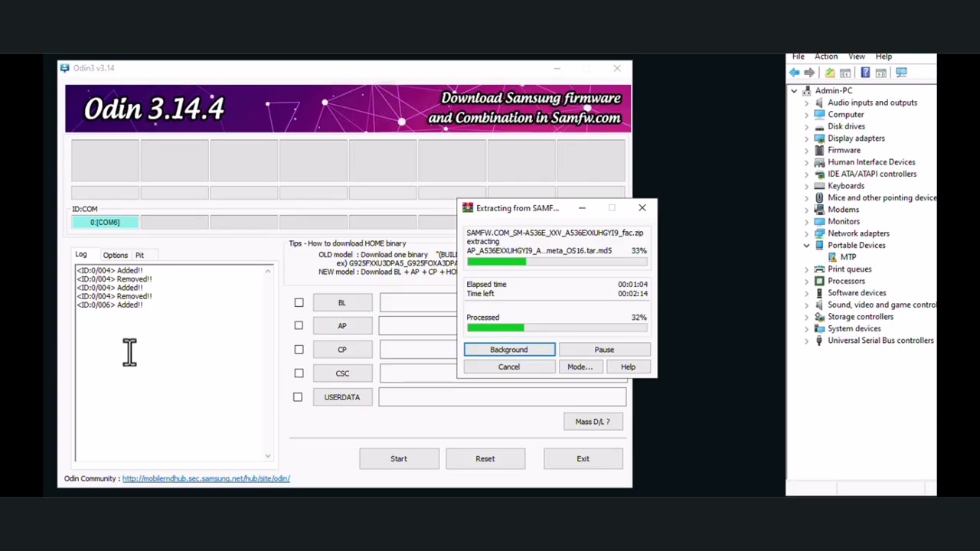980x551 pixels.
Task: Pause the WinRAR extraction
Action: click(604, 350)
